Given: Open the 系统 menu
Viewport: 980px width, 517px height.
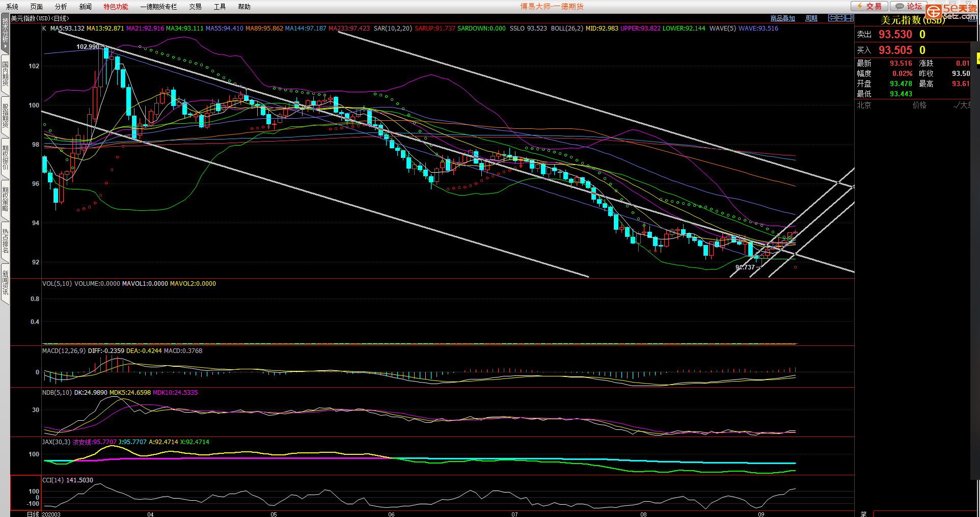Looking at the screenshot, I should tap(12, 7).
